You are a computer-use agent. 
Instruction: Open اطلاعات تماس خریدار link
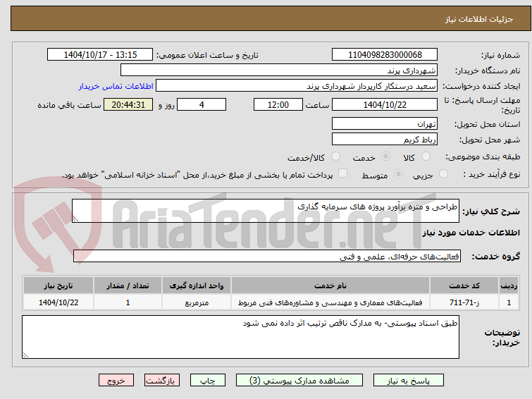tap(116, 86)
